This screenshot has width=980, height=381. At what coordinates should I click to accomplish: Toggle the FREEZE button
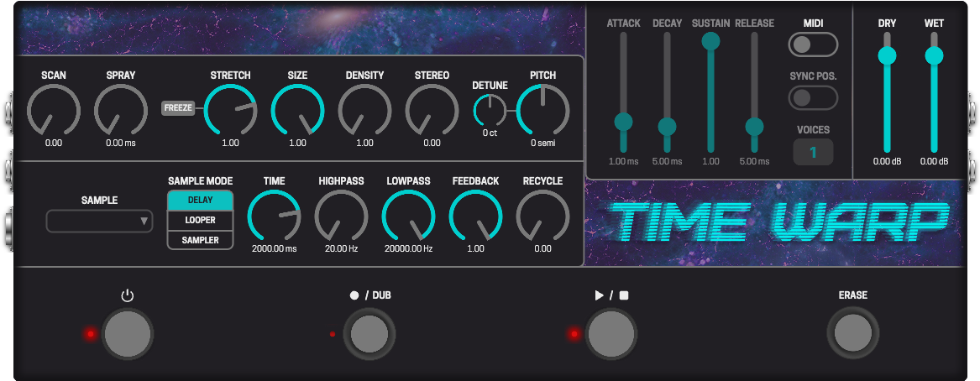point(178,107)
